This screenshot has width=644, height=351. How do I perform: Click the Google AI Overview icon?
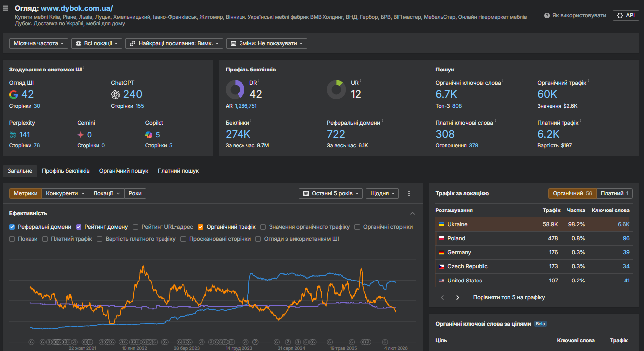(x=14, y=94)
